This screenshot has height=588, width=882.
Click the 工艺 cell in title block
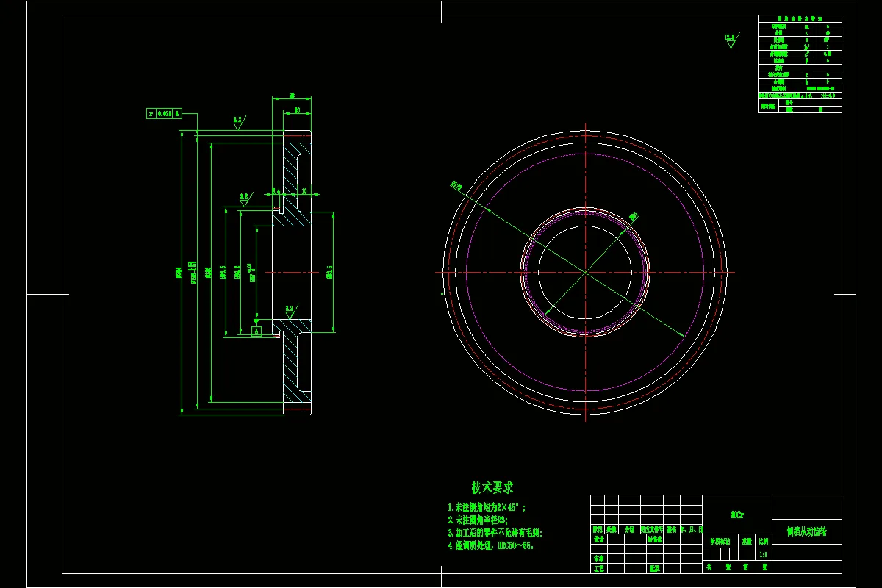click(x=598, y=568)
